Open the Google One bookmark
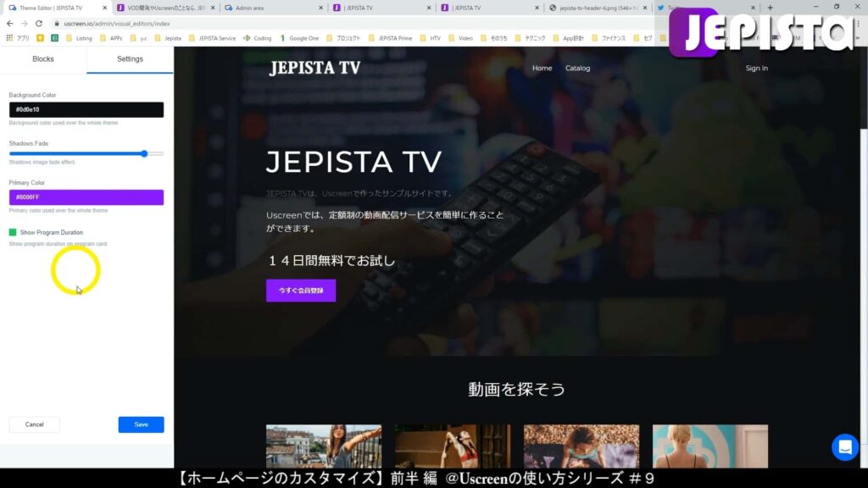This screenshot has width=868, height=488. 299,38
